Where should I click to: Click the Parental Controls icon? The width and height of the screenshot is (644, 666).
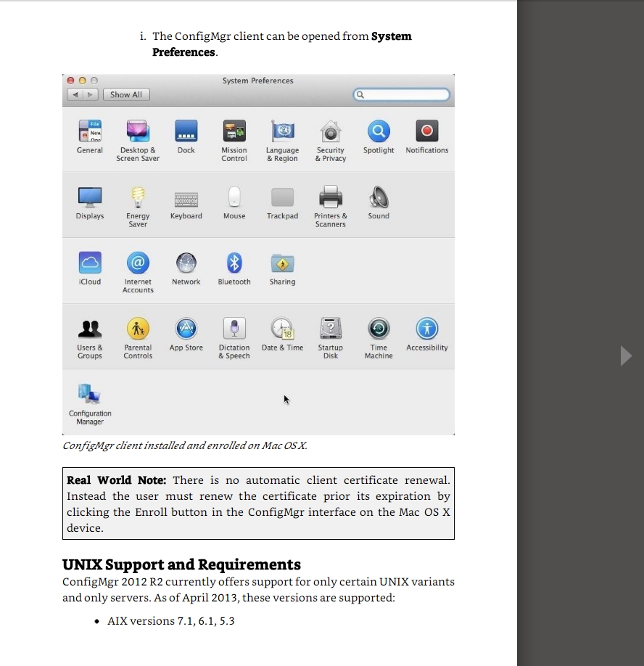tap(138, 329)
